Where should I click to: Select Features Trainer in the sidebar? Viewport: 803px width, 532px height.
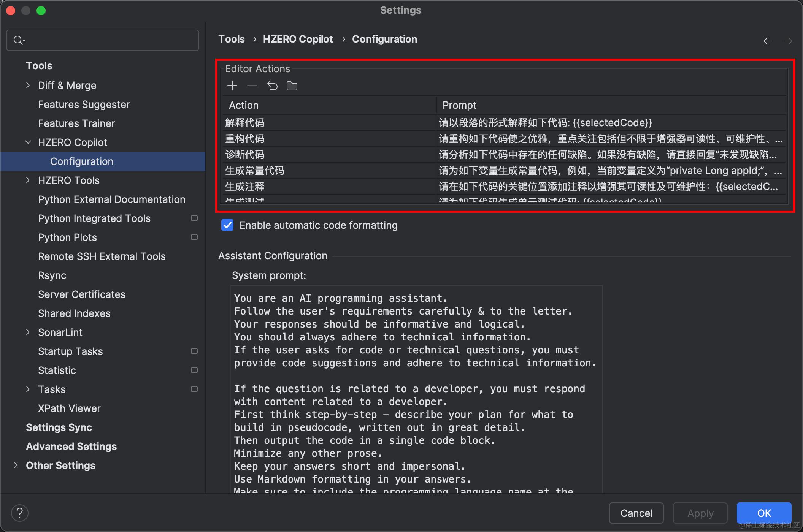(x=76, y=123)
